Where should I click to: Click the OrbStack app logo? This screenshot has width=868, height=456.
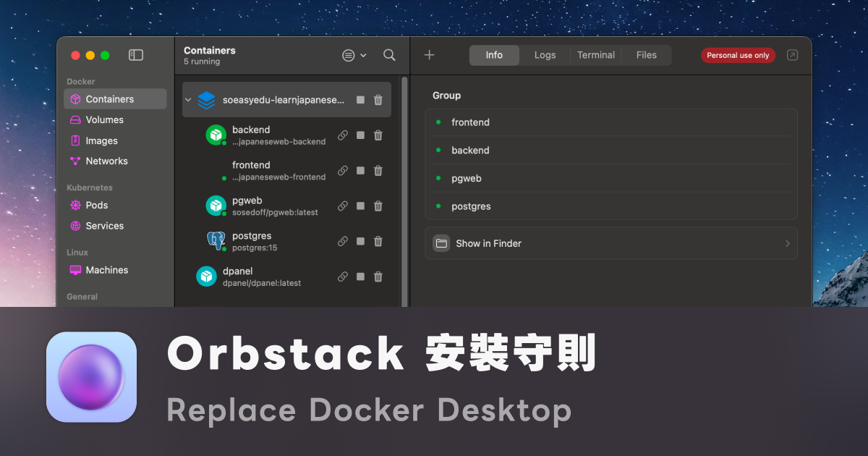pyautogui.click(x=92, y=377)
